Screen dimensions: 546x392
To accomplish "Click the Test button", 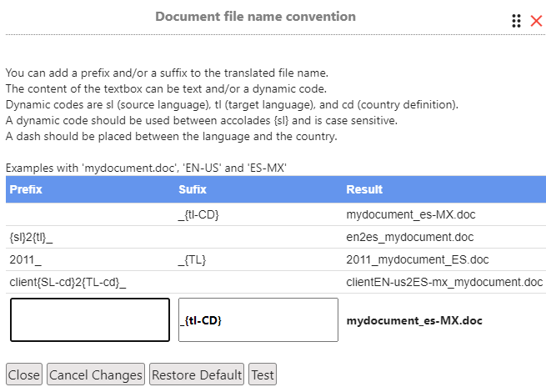I will (x=263, y=374).
